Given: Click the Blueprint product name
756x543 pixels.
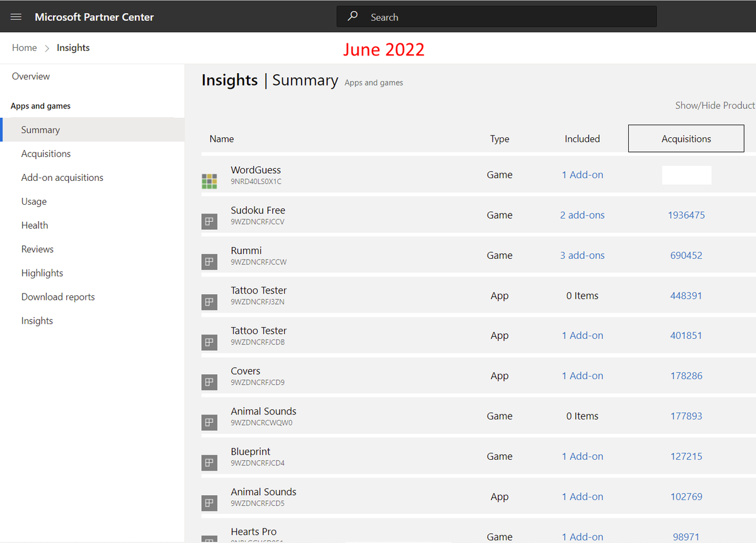Looking at the screenshot, I should (251, 452).
